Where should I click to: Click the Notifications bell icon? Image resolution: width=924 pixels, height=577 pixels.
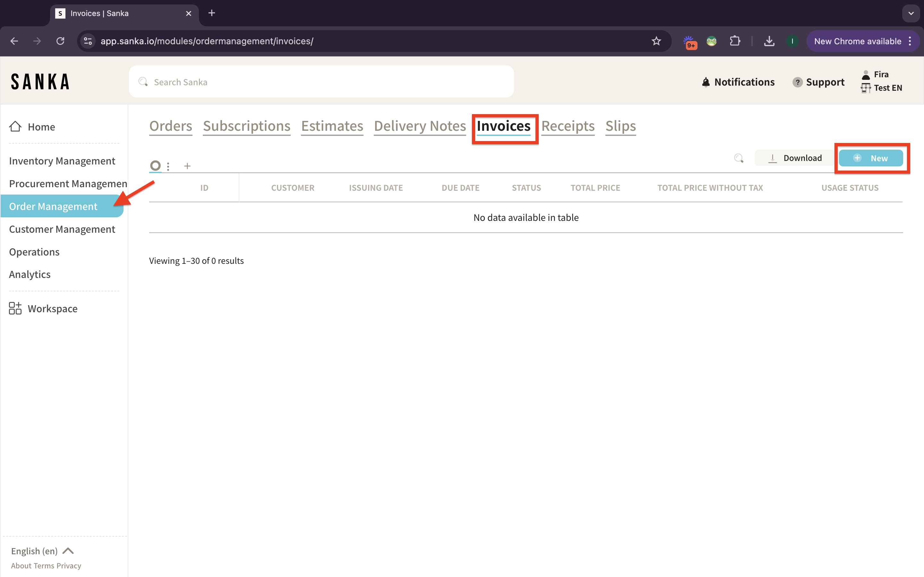point(706,82)
